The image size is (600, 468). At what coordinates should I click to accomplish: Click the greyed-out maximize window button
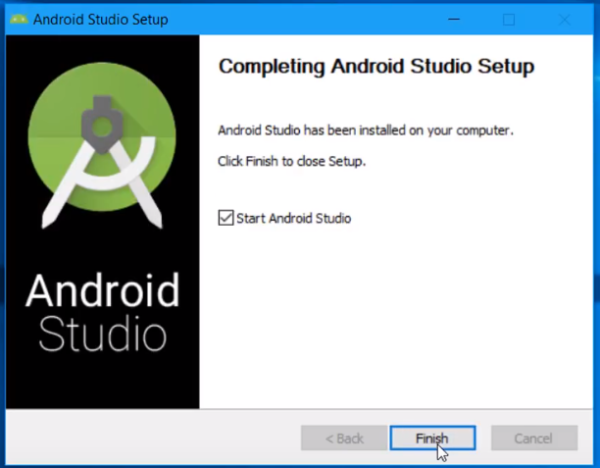click(509, 20)
